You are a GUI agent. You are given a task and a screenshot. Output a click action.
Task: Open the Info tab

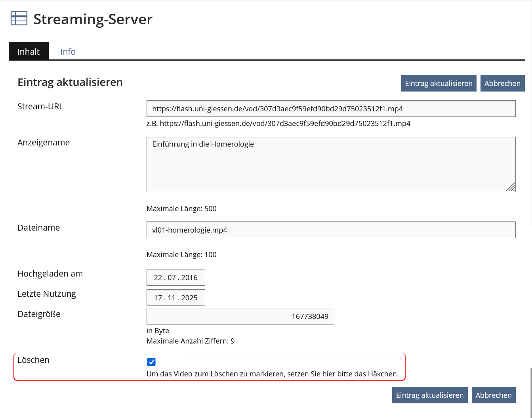click(x=68, y=52)
